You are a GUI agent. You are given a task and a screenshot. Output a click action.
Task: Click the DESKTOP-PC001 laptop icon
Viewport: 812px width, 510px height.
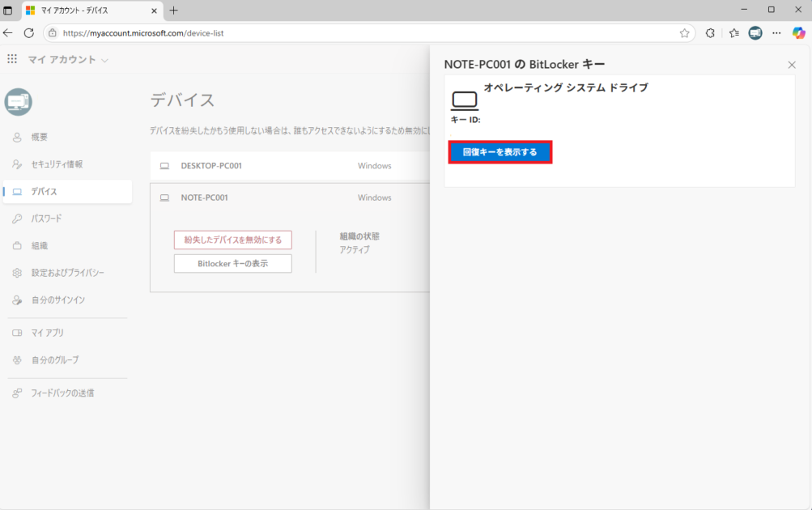point(164,166)
